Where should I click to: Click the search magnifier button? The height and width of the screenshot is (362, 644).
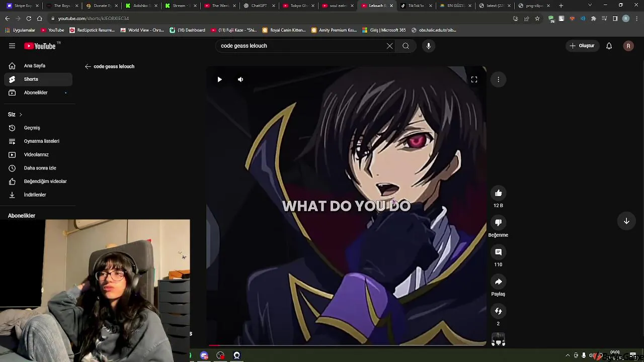(406, 46)
